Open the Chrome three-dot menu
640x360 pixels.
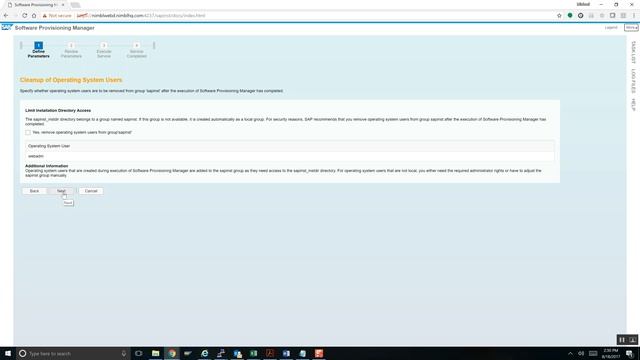[x=634, y=16]
